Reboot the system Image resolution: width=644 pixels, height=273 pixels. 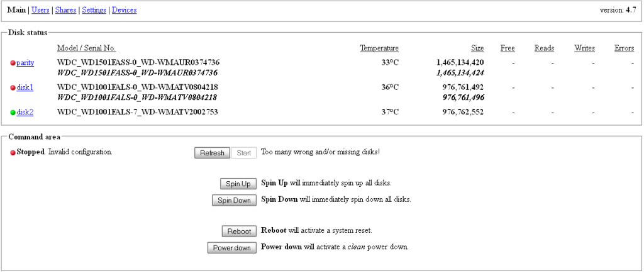(239, 231)
